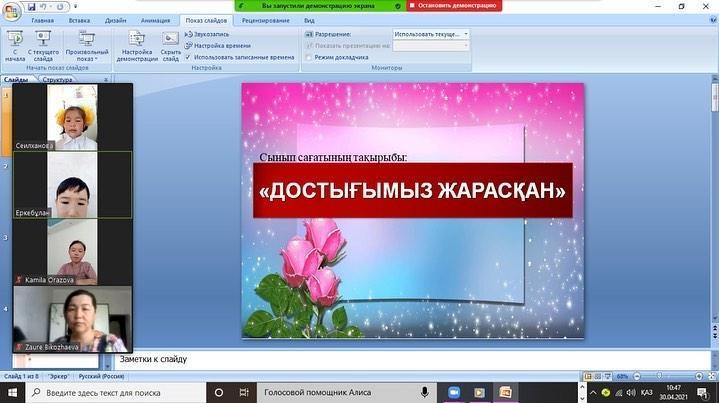Screen dimensions: 719x403
Task: Click zoom in plus button
Action: (699, 376)
